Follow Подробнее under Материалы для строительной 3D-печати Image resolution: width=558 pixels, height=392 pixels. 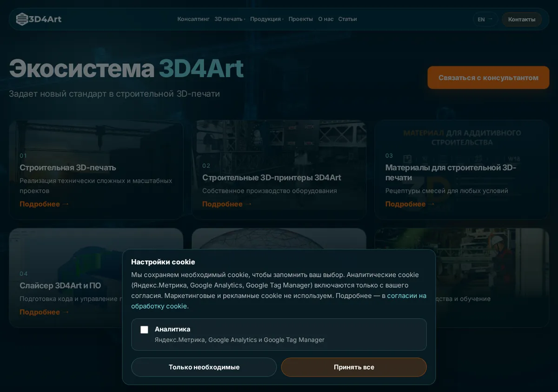click(410, 204)
